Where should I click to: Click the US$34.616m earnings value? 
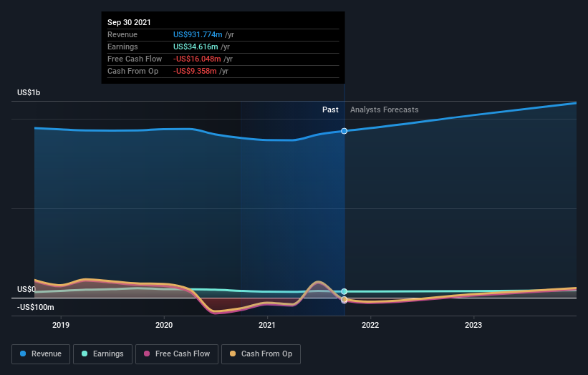click(196, 47)
